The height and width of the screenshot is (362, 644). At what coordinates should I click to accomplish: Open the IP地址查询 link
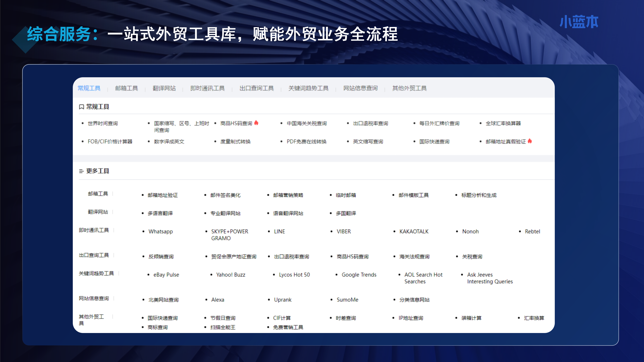click(411, 318)
